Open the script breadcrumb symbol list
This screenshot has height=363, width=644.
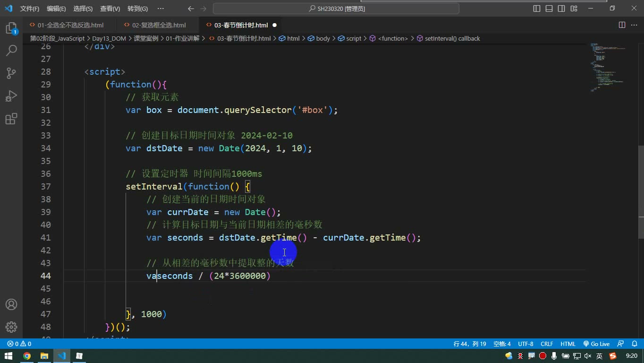click(349, 38)
